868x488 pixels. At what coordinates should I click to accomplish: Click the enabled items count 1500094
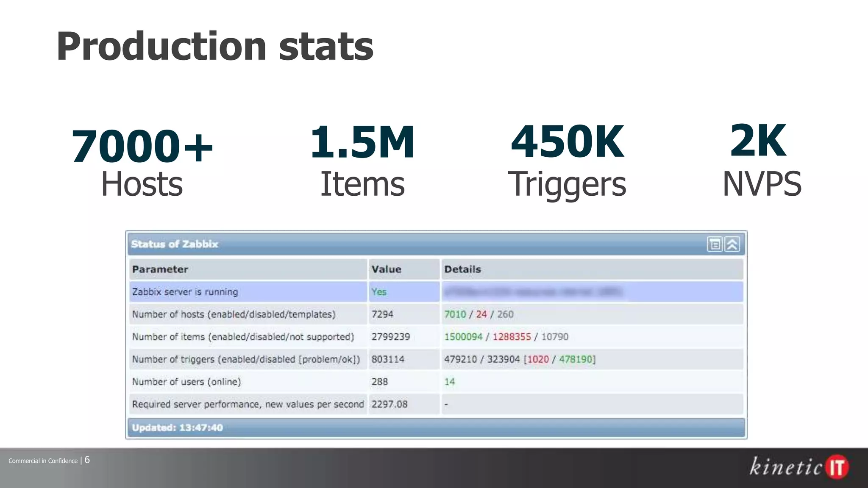tap(463, 337)
